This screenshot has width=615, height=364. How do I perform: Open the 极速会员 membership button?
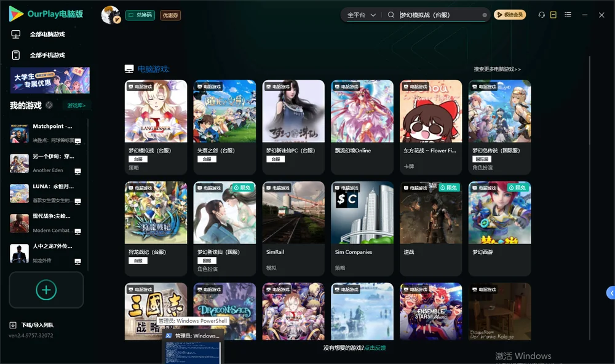[509, 15]
